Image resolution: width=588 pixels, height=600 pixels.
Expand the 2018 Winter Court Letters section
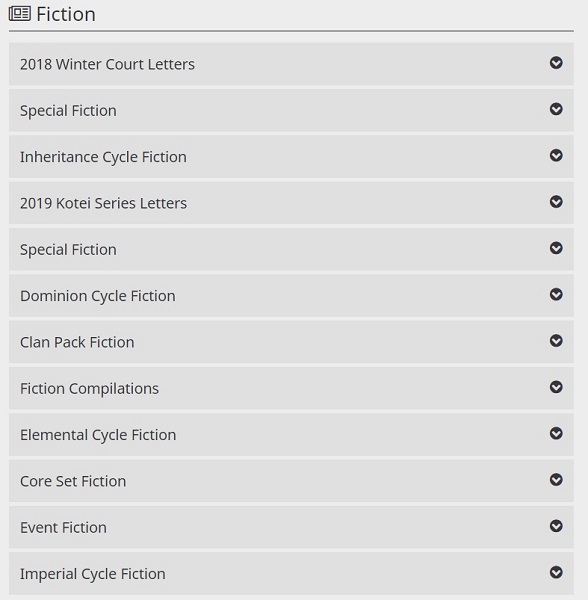pyautogui.click(x=291, y=64)
